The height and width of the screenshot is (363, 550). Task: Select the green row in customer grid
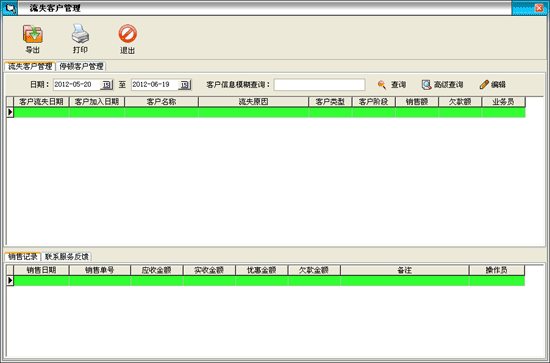269,112
